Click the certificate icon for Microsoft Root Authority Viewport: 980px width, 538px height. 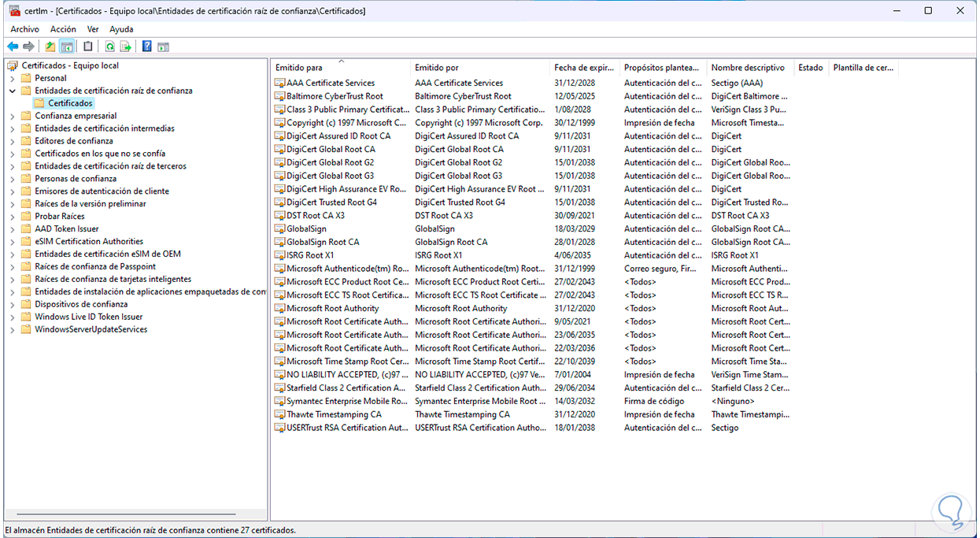tap(279, 308)
